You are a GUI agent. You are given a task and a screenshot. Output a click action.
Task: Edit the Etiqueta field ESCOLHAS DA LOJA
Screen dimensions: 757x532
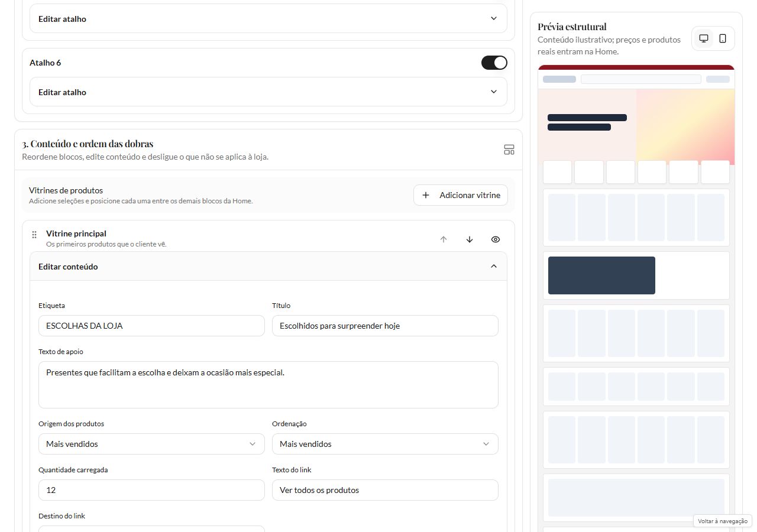(x=151, y=326)
